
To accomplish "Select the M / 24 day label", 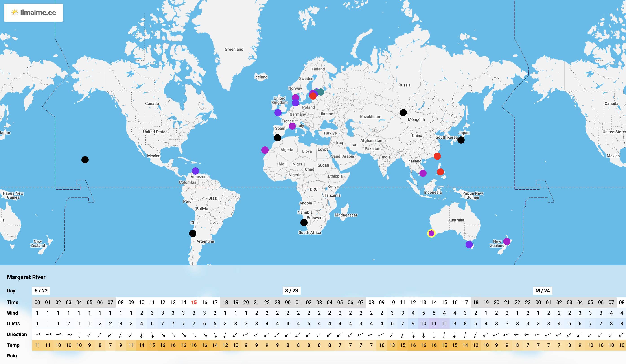I will [542, 291].
